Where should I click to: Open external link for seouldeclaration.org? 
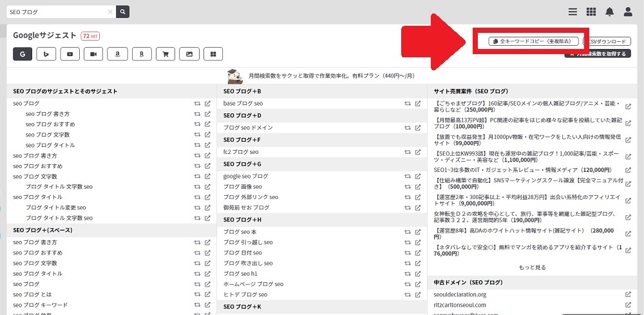(628, 294)
